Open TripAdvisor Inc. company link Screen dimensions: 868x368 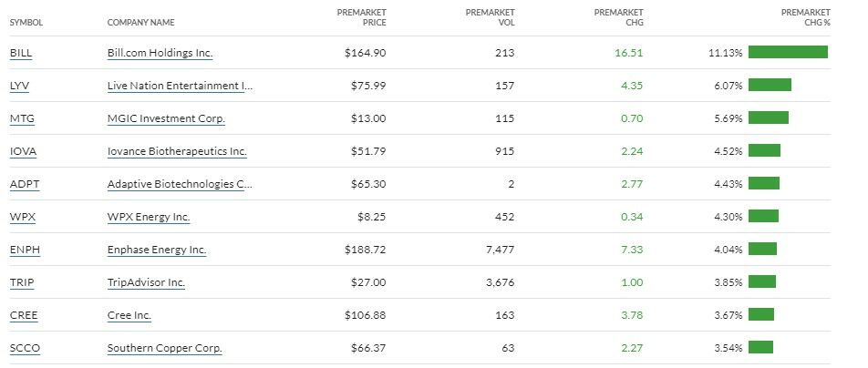(146, 282)
